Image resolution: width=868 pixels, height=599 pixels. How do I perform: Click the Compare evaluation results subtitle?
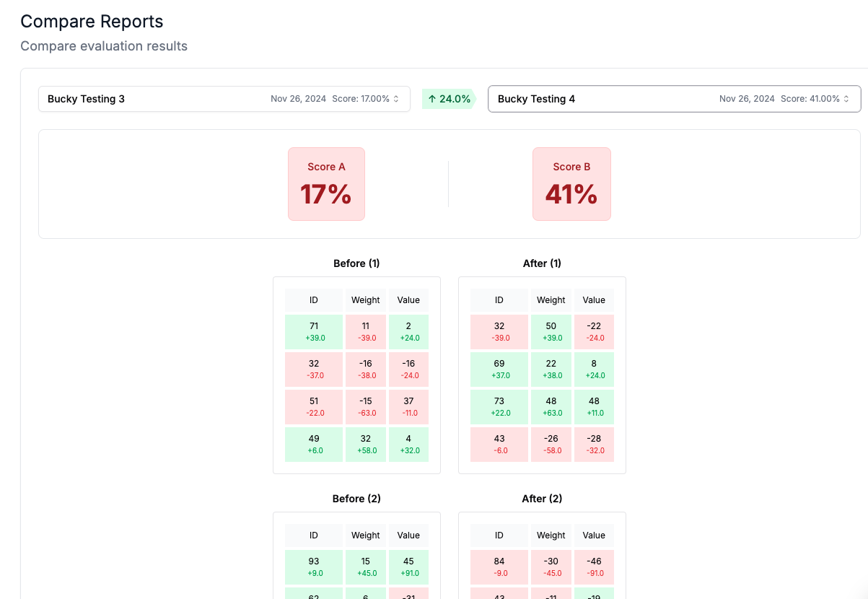pos(103,46)
